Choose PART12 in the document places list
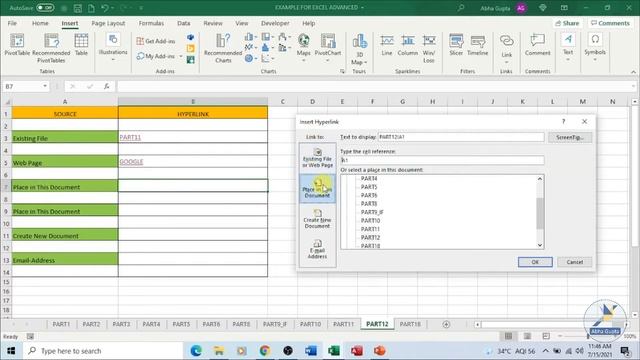Image resolution: width=640 pixels, height=360 pixels. 370,237
